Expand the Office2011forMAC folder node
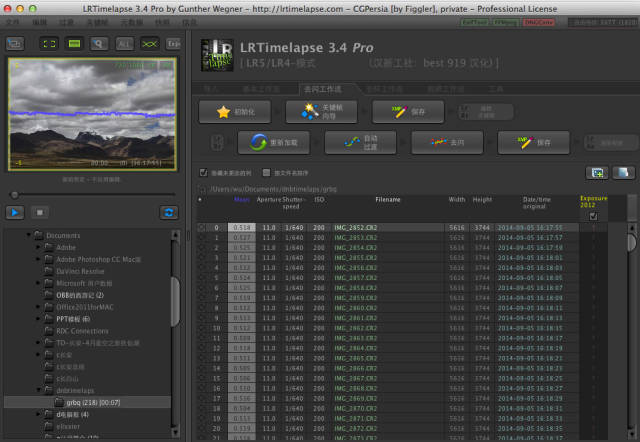 point(38,307)
